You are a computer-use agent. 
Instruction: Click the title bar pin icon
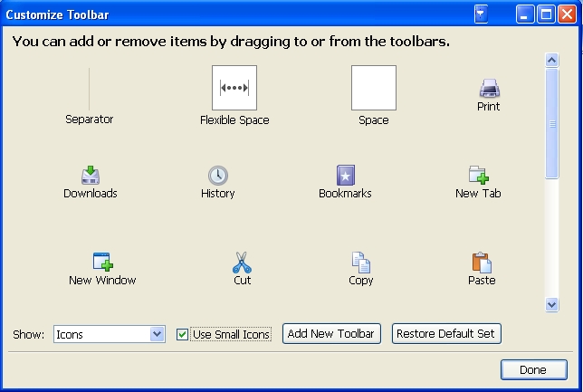(x=481, y=14)
